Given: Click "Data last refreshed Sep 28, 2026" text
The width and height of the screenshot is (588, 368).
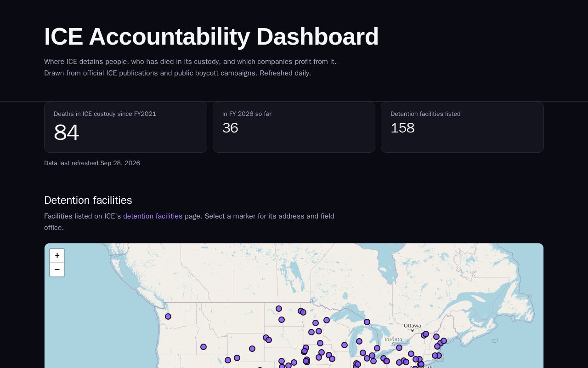Looking at the screenshot, I should 92,163.
